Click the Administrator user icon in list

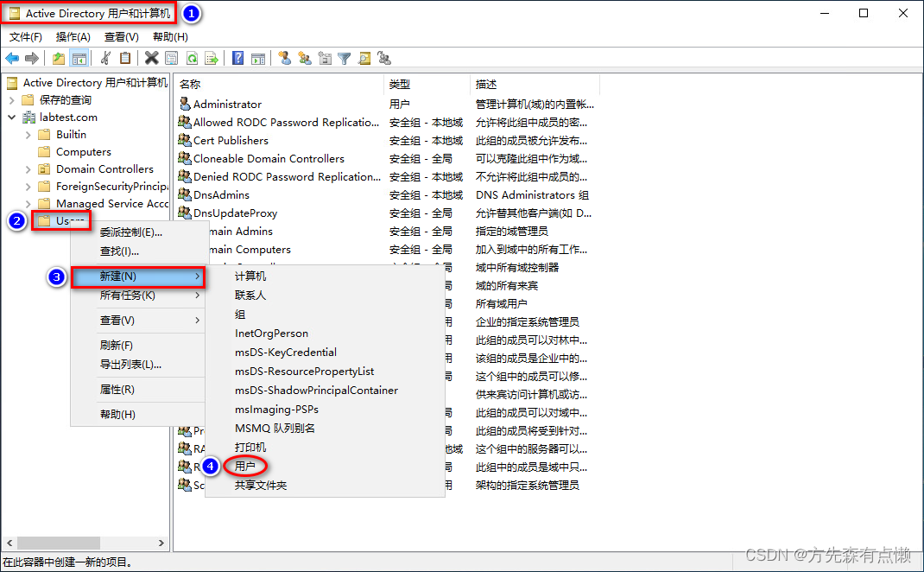tap(185, 104)
